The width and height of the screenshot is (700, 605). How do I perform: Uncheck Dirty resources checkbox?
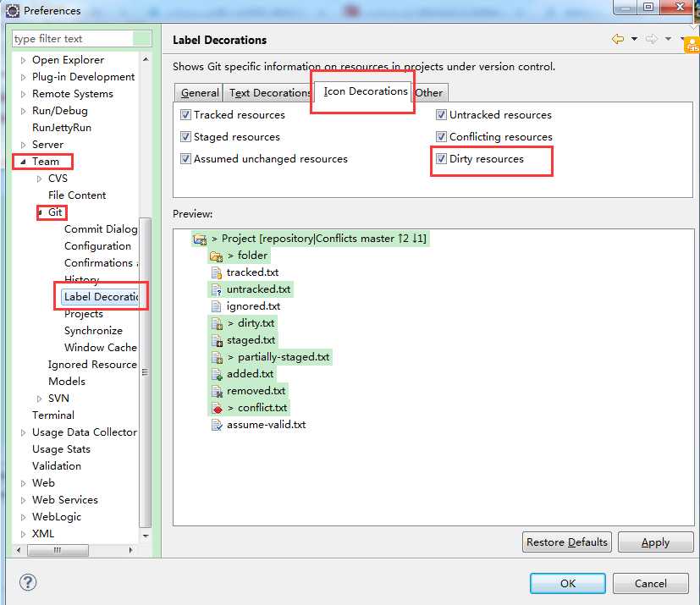tap(441, 158)
